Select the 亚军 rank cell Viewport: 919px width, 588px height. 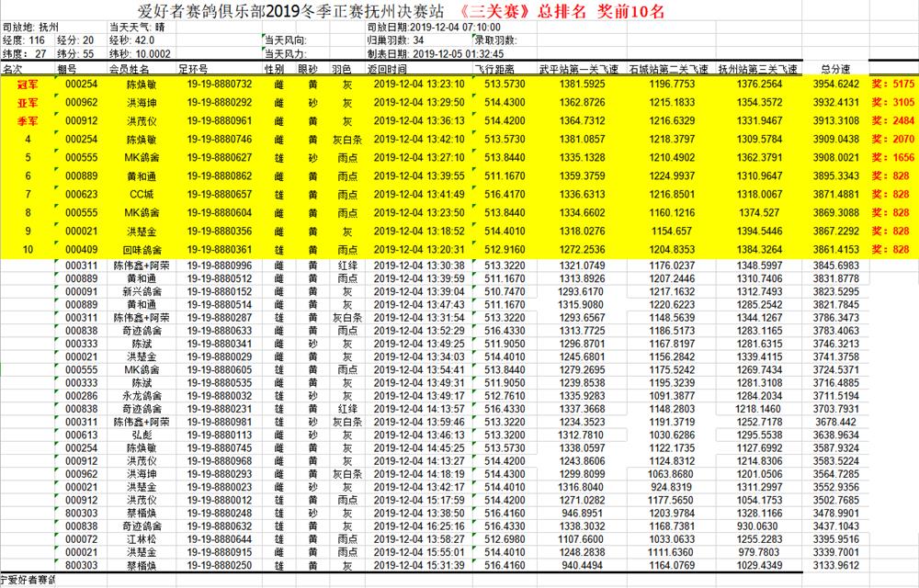[28, 103]
